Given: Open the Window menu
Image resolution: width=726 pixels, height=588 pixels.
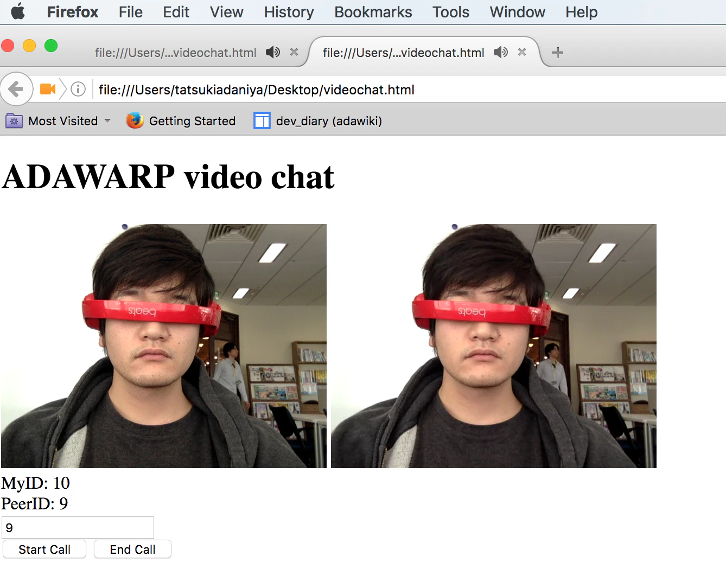Looking at the screenshot, I should coord(518,12).
